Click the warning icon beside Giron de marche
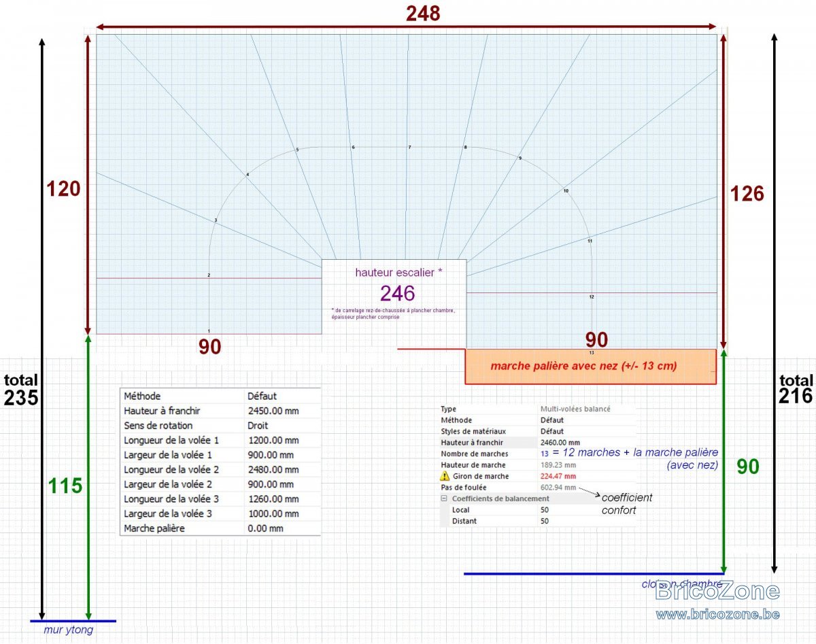816x644 pixels. (x=446, y=476)
